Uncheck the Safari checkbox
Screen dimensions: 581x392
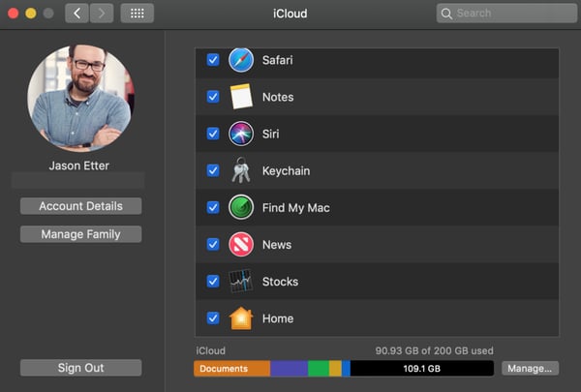pos(213,60)
